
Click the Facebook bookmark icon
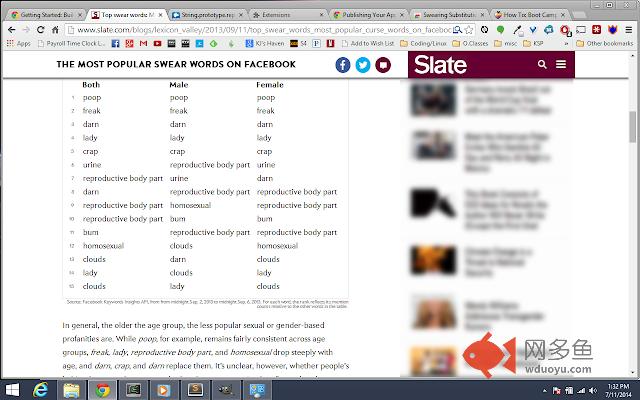(116, 43)
